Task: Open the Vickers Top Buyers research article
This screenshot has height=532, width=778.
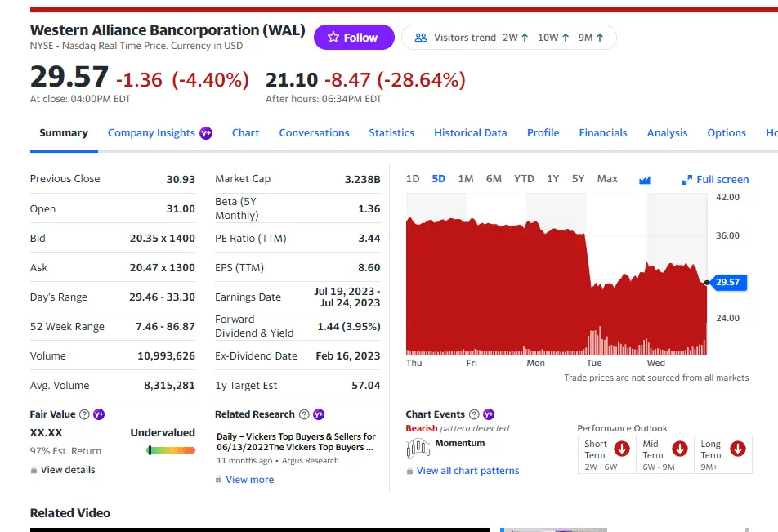Action: [296, 442]
